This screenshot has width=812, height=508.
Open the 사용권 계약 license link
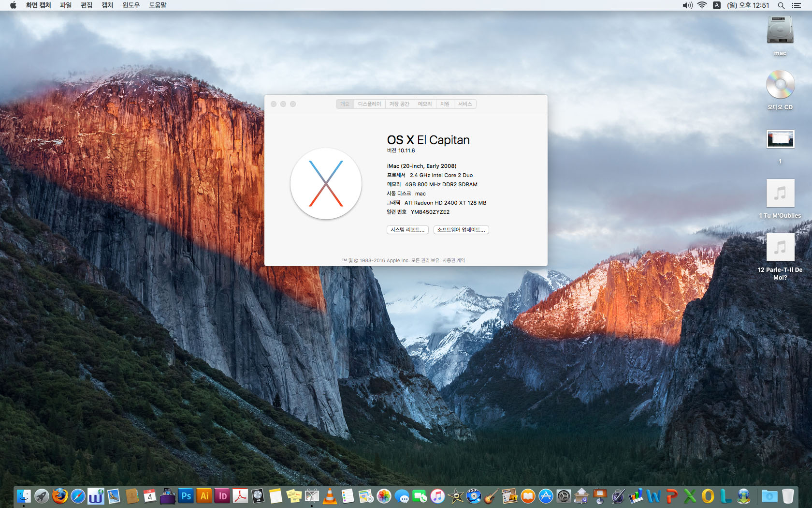pyautogui.click(x=454, y=260)
